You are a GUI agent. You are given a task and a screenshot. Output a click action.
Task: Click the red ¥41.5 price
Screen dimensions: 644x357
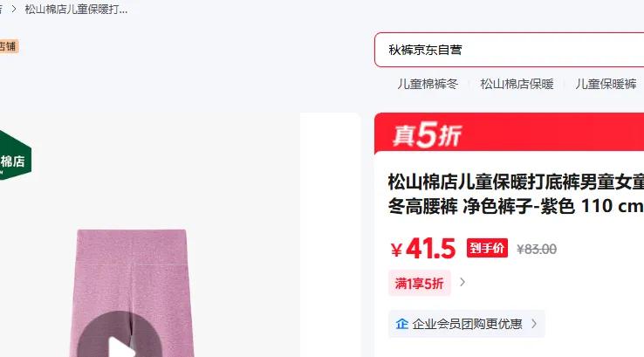tap(422, 249)
